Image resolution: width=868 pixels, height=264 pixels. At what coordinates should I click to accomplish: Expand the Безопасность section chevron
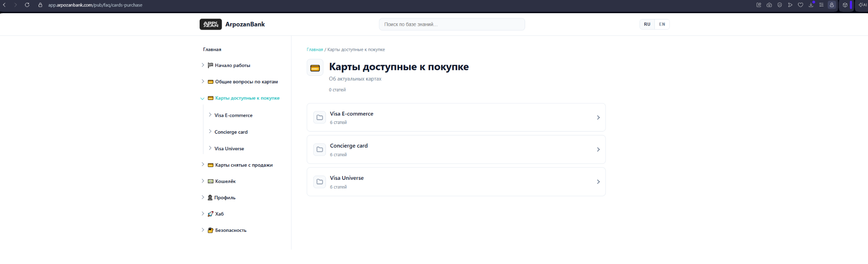203,230
